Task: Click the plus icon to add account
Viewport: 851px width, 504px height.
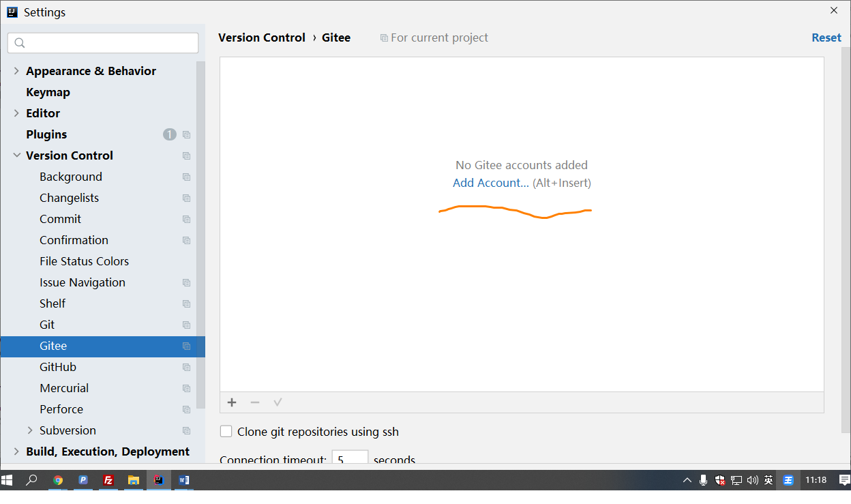Action: [x=232, y=402]
